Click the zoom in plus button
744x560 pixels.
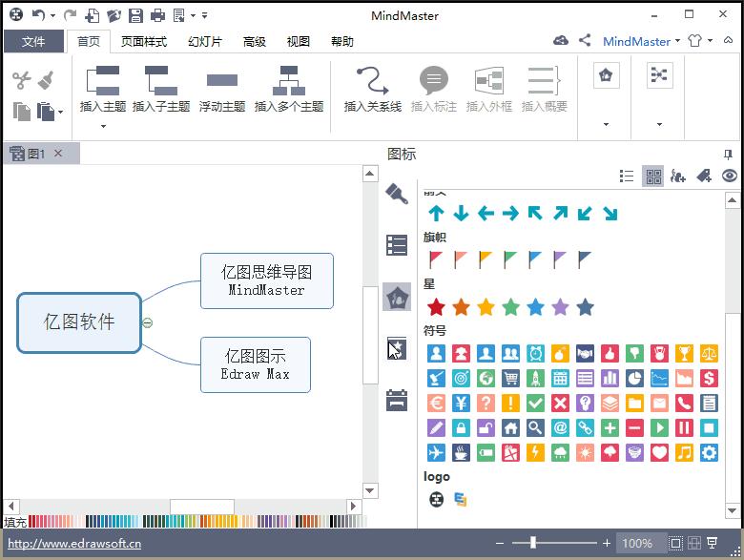pyautogui.click(x=607, y=543)
